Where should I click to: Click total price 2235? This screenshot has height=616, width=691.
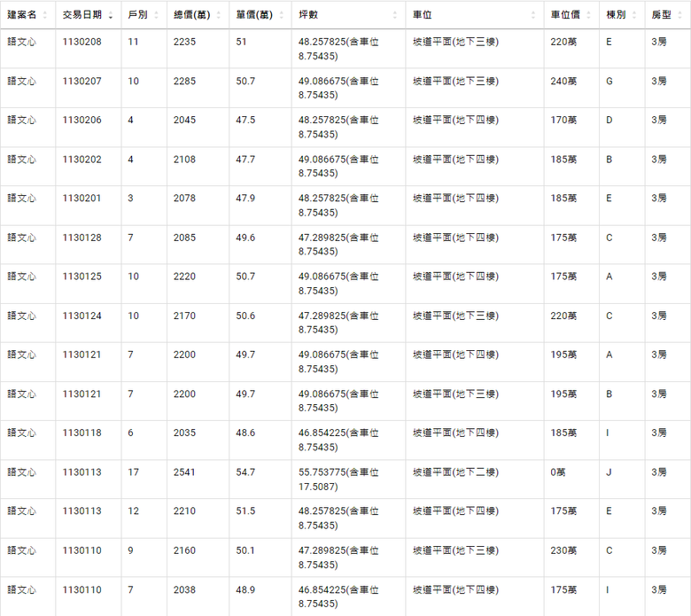pyautogui.click(x=184, y=42)
